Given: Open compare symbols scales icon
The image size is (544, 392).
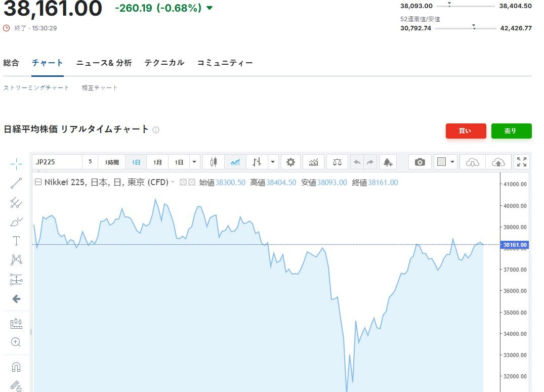Looking at the screenshot, I should click(337, 162).
